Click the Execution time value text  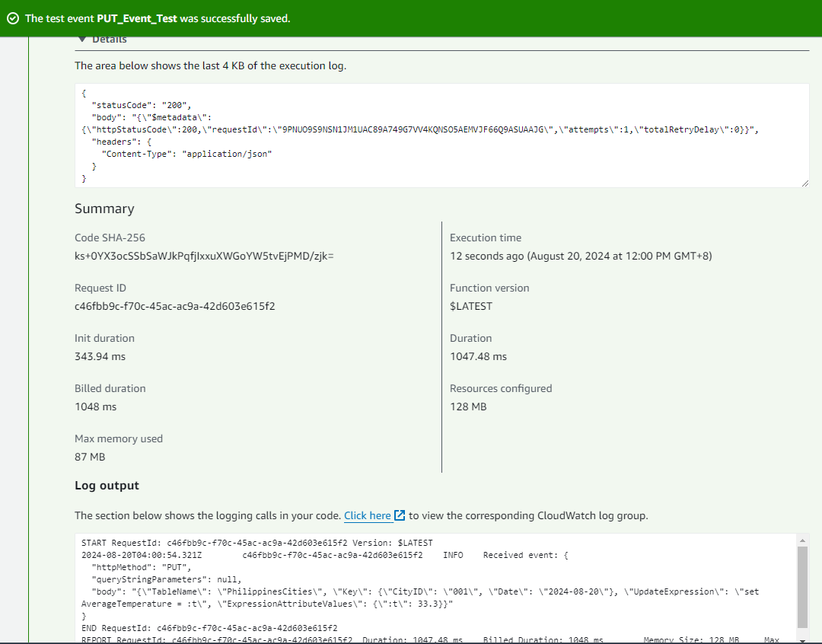click(x=581, y=256)
